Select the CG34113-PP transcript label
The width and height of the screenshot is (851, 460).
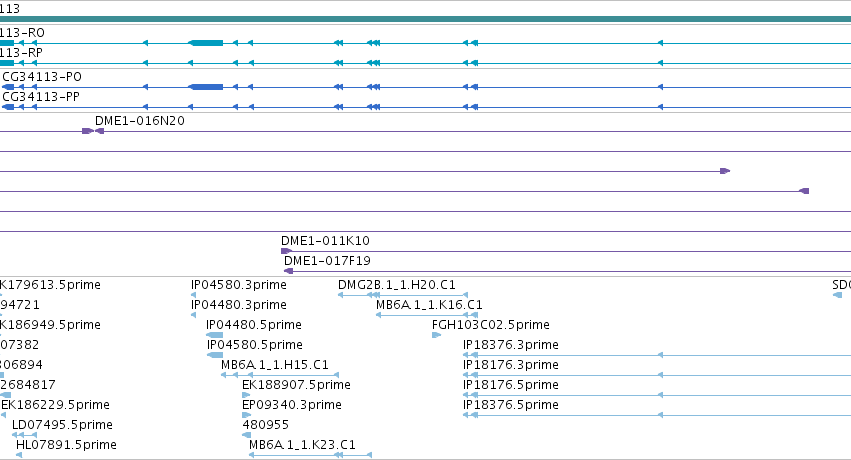pos(41,97)
